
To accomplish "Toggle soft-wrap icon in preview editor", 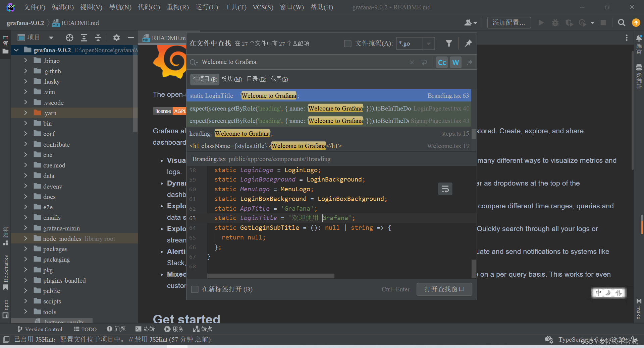I will tap(445, 189).
